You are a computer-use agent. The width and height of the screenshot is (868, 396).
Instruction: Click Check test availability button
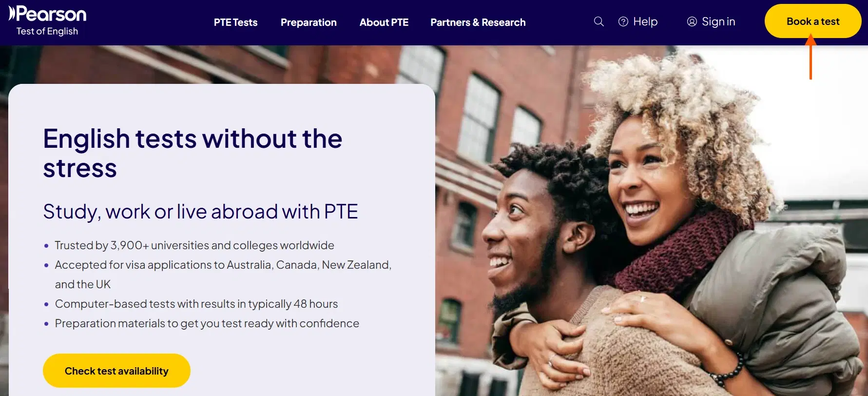click(x=116, y=371)
